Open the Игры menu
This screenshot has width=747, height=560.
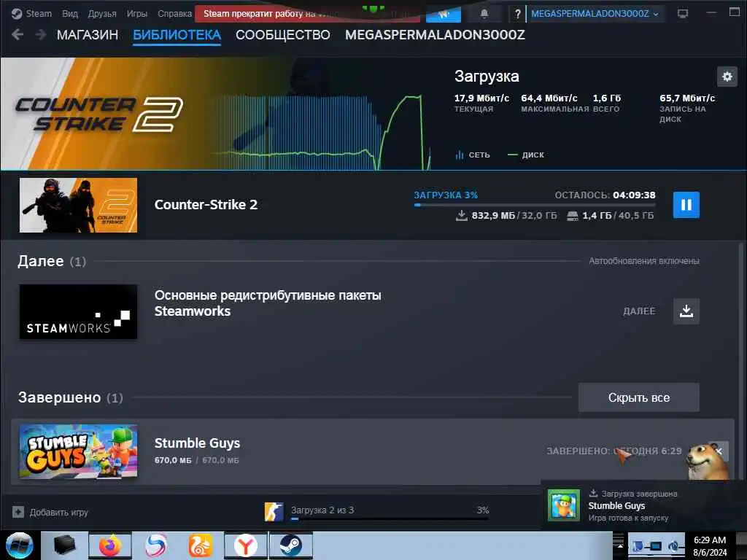tap(136, 13)
